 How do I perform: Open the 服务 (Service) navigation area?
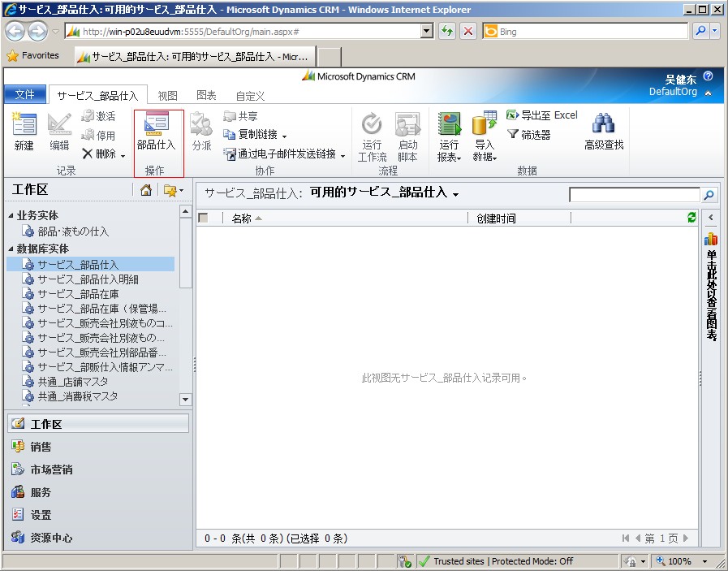click(x=98, y=492)
